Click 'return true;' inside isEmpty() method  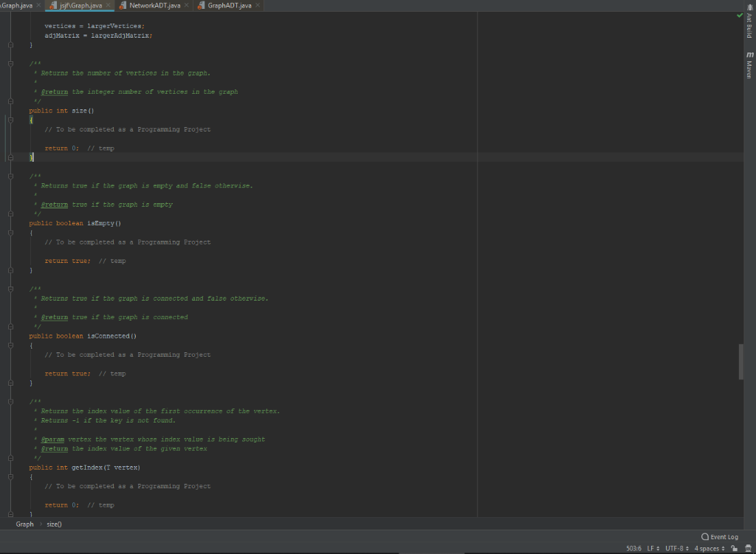tap(67, 261)
